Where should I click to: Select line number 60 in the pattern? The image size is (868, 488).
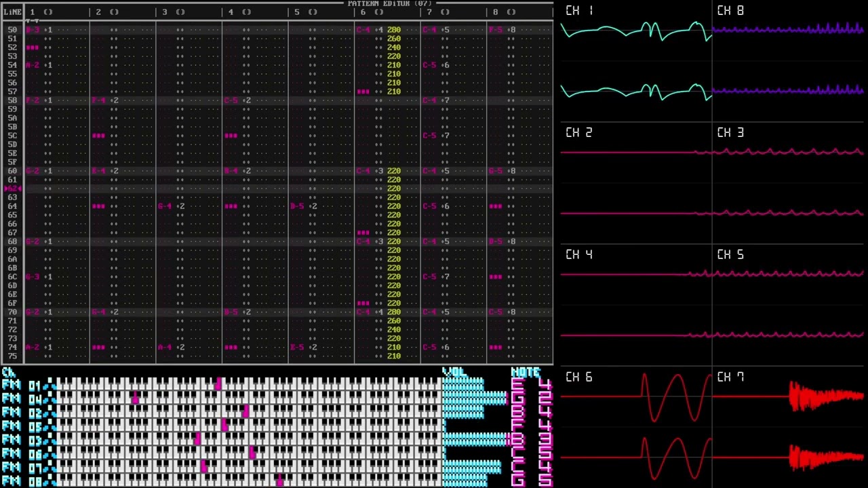coord(12,171)
